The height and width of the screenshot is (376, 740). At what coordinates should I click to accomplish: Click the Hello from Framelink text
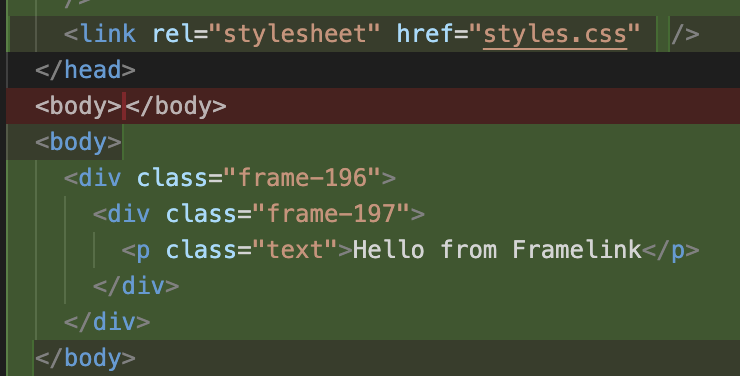[x=497, y=250]
